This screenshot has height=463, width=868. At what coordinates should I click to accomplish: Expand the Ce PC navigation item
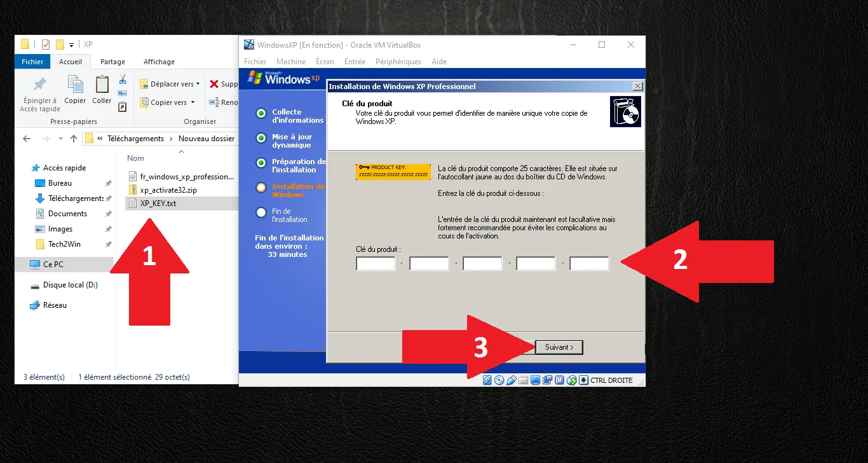pyautogui.click(x=24, y=264)
